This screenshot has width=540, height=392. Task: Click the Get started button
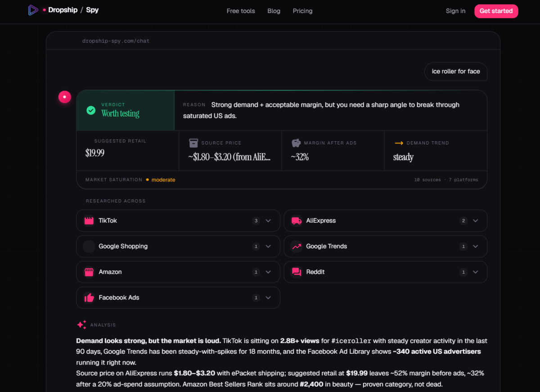(496, 11)
